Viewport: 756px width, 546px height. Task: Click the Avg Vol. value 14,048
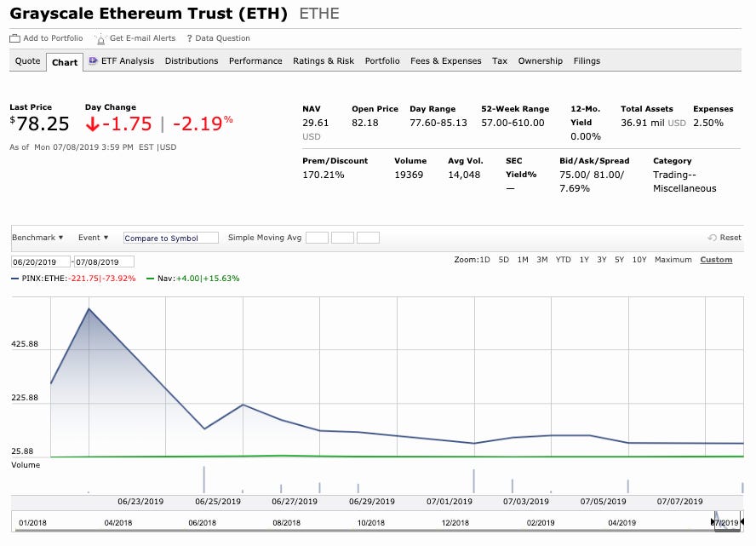tap(464, 175)
